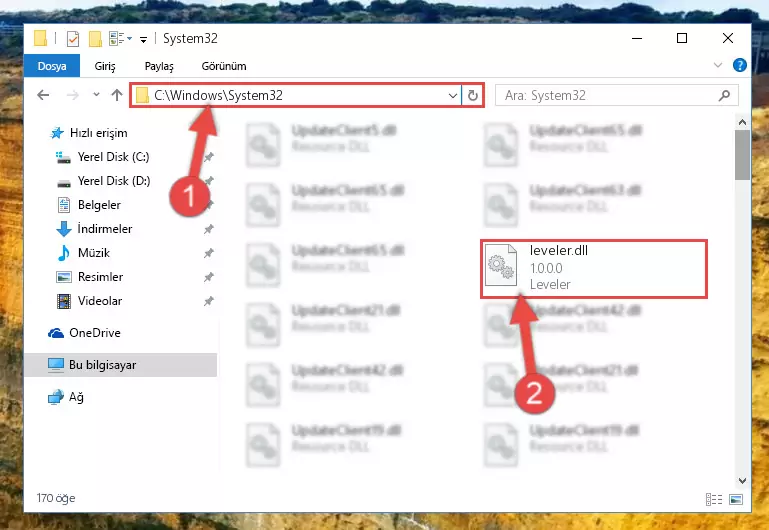Screen dimensions: 769x530
Task: Go back with the left arrow
Action: tap(43, 95)
